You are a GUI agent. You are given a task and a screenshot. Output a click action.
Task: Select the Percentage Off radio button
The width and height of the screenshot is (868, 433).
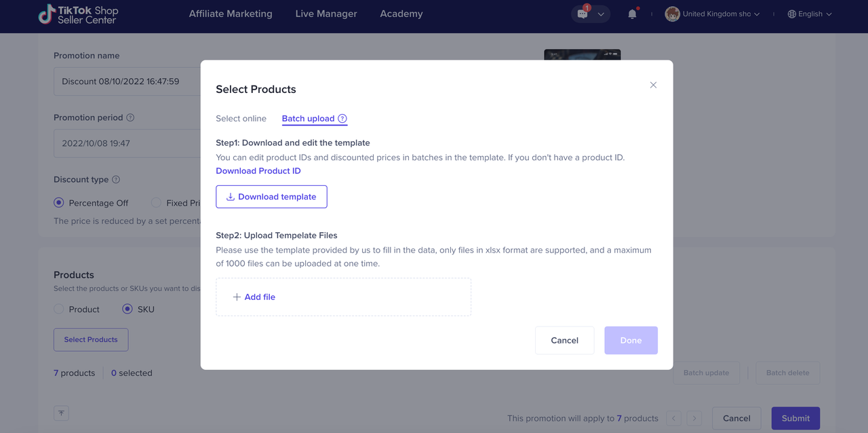(59, 203)
